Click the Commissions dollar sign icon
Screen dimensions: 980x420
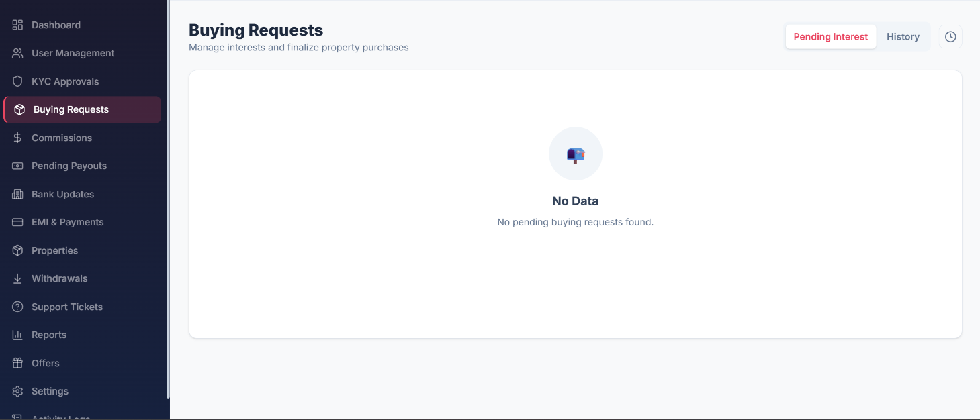click(18, 138)
